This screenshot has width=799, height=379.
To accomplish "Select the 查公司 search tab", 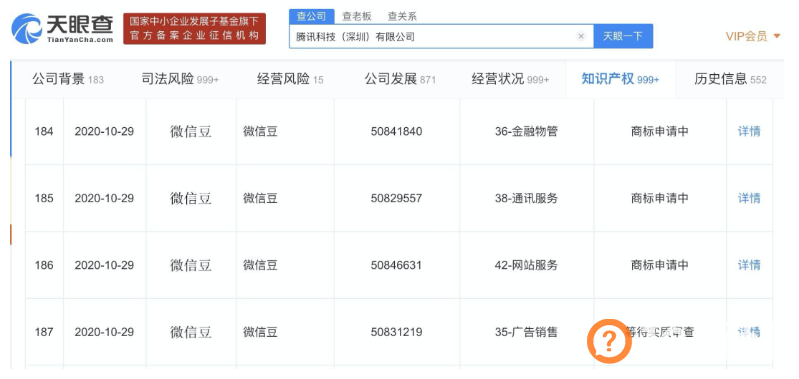I will 311,16.
